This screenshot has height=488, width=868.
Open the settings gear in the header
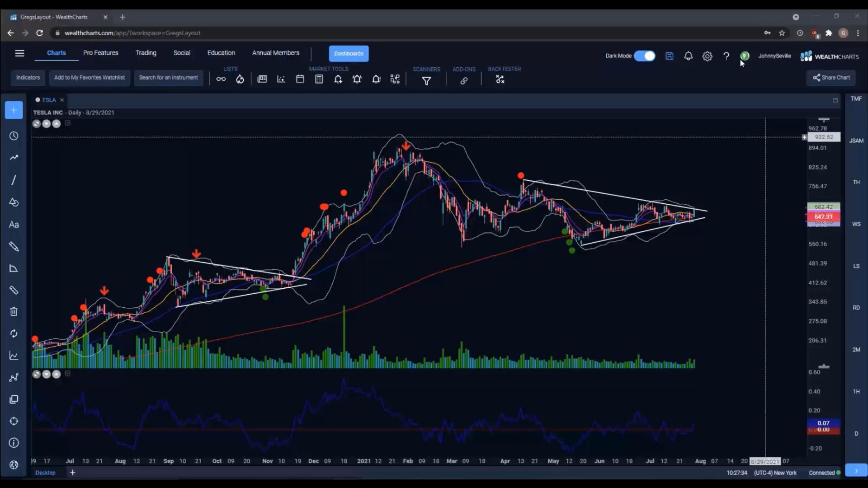tap(708, 56)
